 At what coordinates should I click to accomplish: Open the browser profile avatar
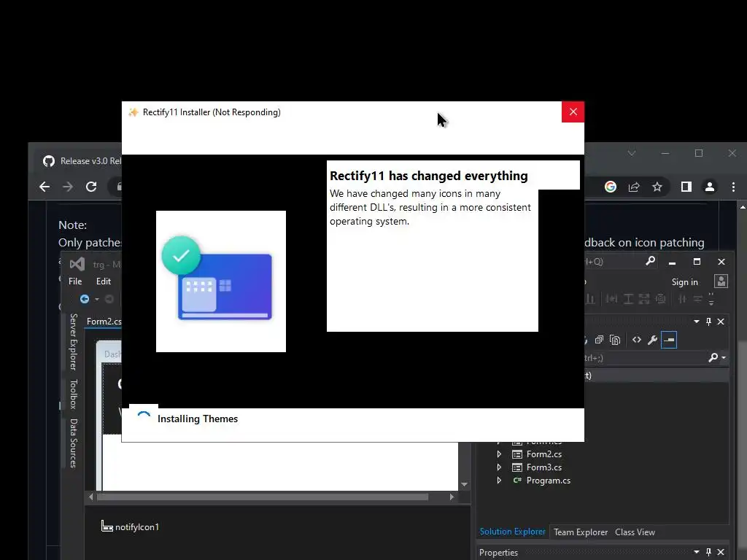tap(709, 187)
